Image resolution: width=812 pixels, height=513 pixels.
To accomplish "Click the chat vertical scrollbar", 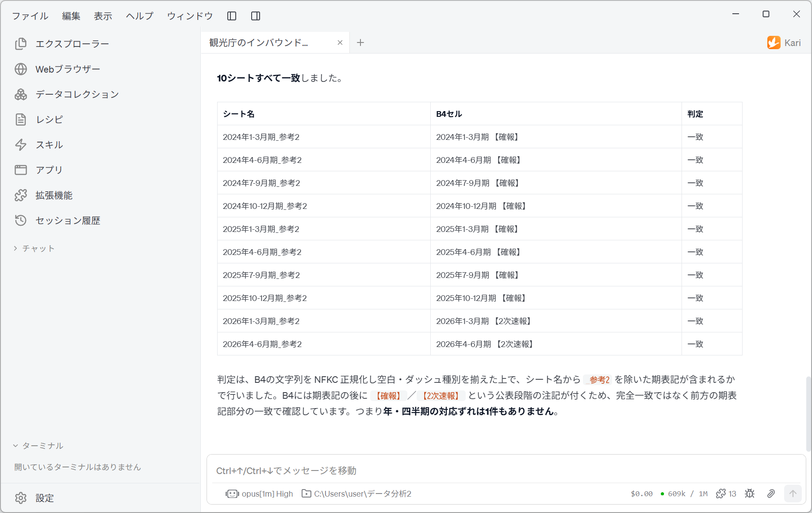I will point(808,414).
